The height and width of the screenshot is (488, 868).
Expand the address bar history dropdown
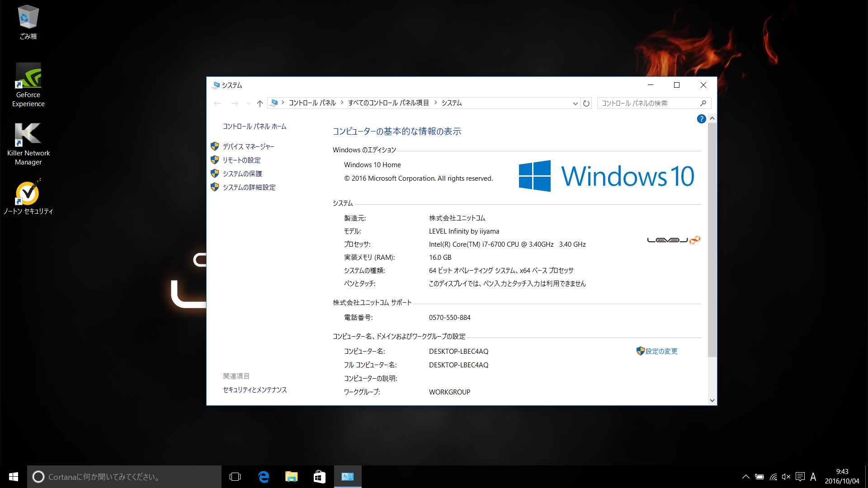point(575,103)
